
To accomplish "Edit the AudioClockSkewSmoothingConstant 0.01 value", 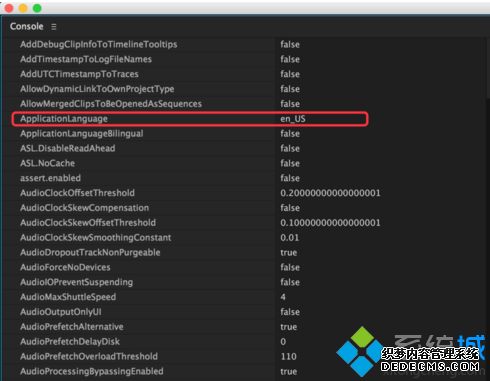I will (290, 238).
